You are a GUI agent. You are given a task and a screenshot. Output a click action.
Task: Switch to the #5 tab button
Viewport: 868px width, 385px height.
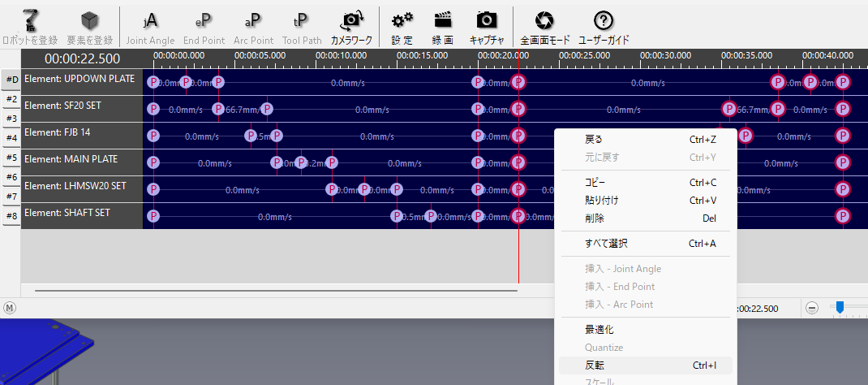[11, 158]
